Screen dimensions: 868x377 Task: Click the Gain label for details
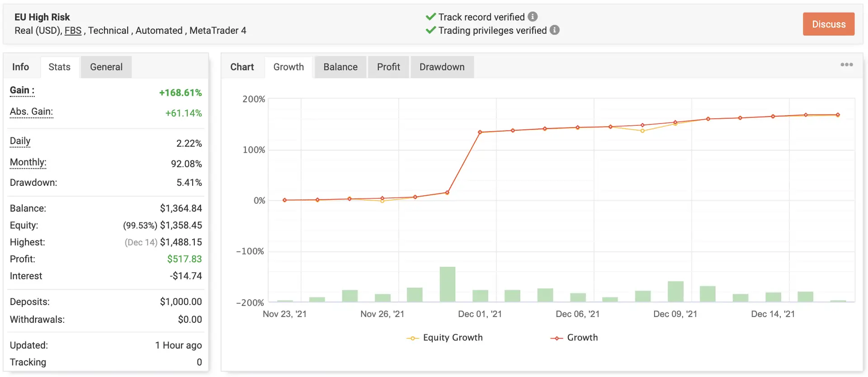click(22, 90)
